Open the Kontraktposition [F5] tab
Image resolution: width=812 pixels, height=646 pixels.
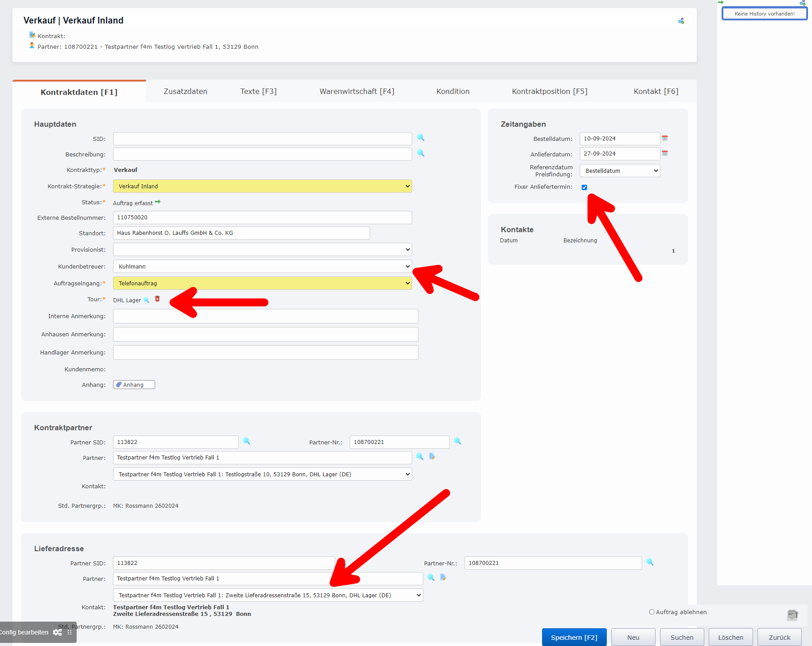pyautogui.click(x=550, y=91)
